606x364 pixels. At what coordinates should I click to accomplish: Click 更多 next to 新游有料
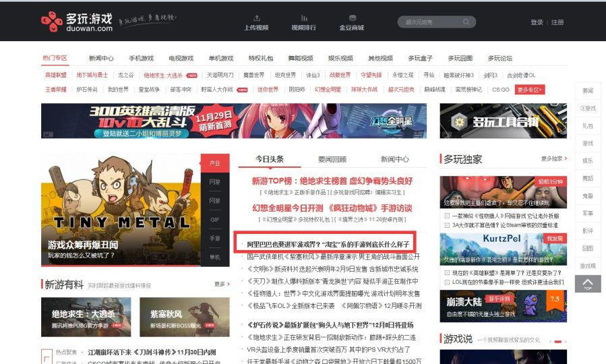point(222,284)
